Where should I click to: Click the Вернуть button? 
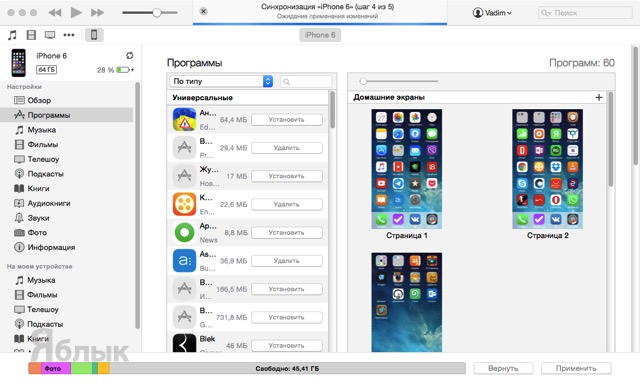coord(503,368)
